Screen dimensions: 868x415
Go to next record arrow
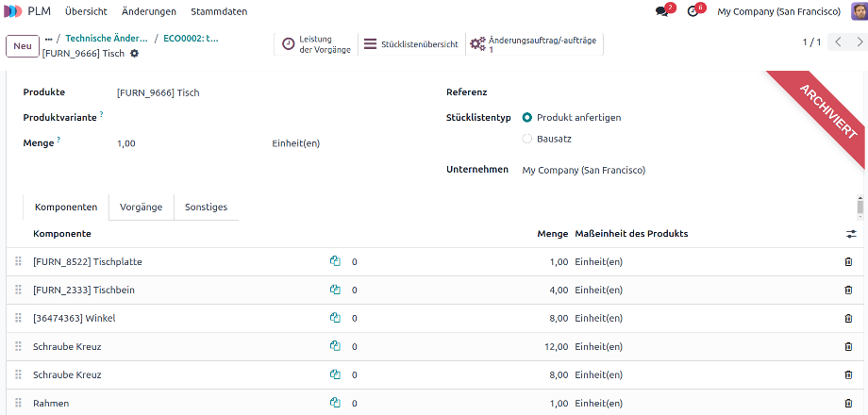click(x=859, y=42)
